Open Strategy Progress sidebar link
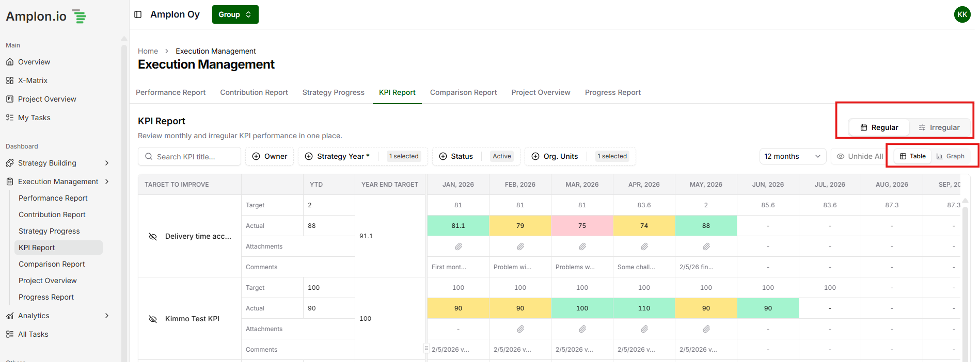 point(49,231)
